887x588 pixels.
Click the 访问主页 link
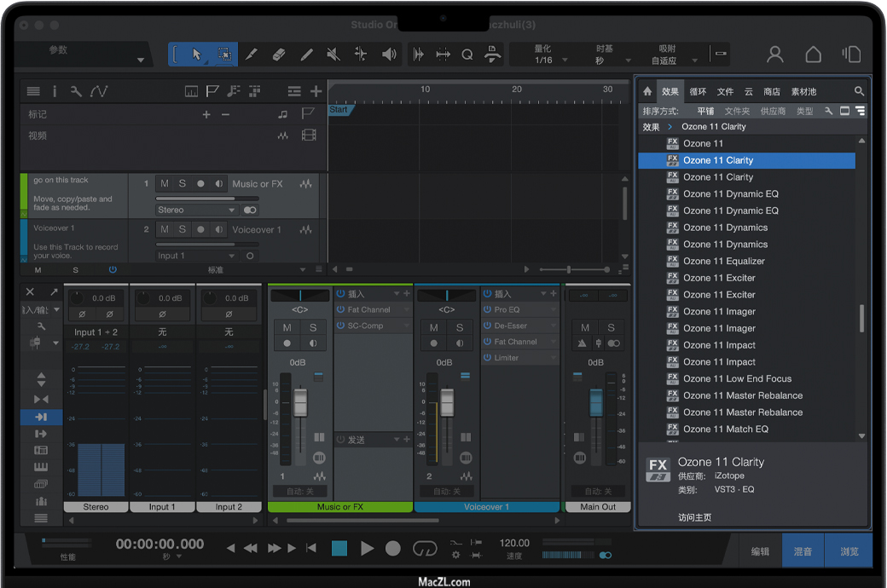click(694, 517)
